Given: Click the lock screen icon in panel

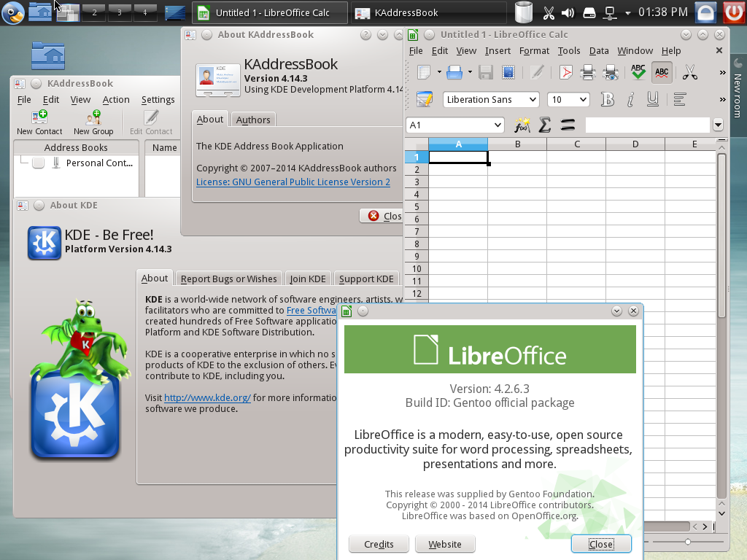Looking at the screenshot, I should [x=705, y=12].
